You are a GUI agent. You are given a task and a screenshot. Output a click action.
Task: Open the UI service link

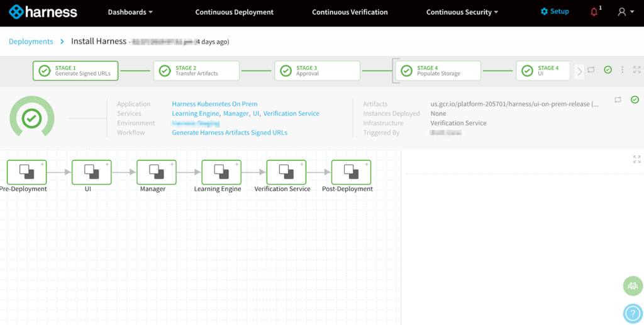tap(256, 113)
